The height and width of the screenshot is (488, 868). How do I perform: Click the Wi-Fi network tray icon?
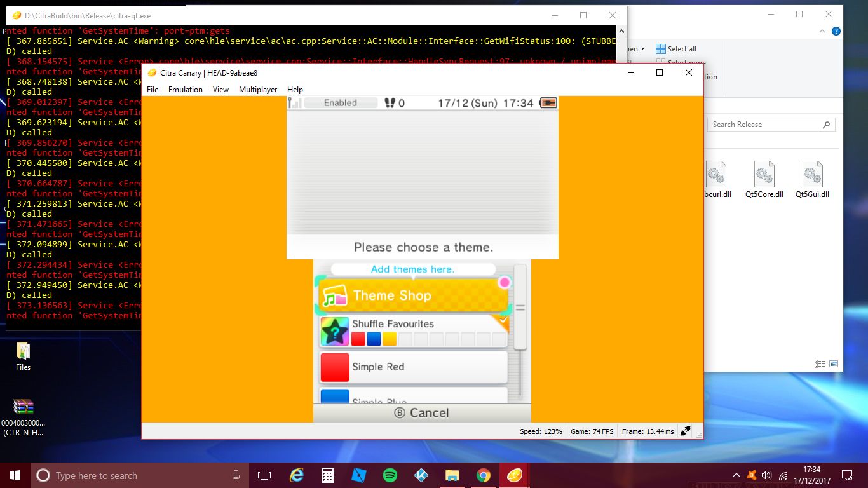point(782,475)
